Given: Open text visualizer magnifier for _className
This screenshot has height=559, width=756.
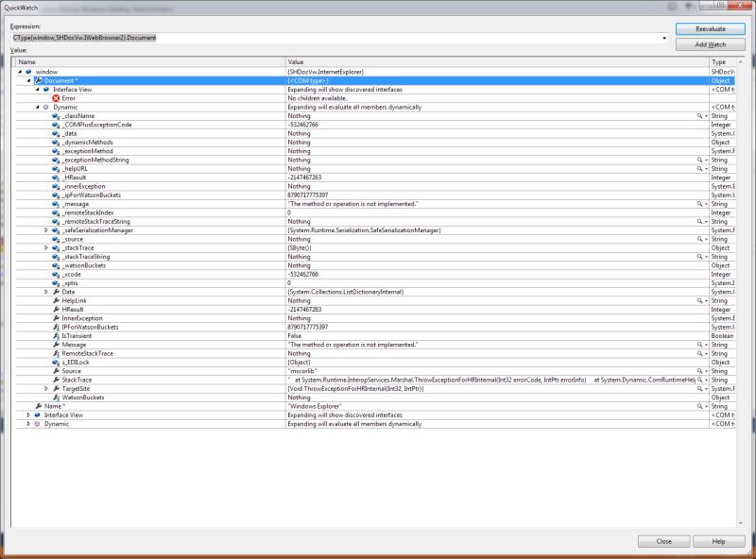Looking at the screenshot, I should click(x=699, y=116).
